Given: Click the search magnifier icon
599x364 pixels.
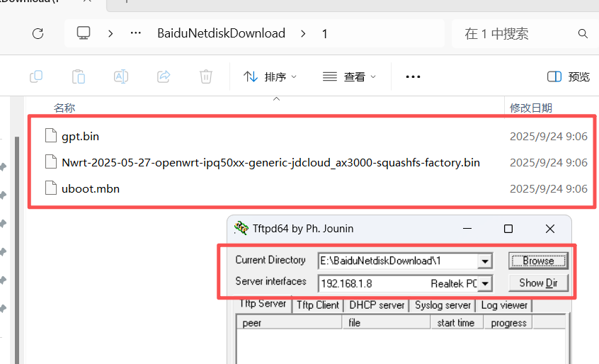Looking at the screenshot, I should tap(583, 33).
